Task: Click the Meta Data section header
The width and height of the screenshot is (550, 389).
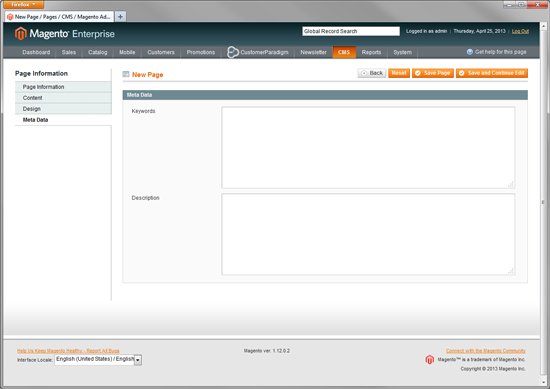Action: [325, 95]
